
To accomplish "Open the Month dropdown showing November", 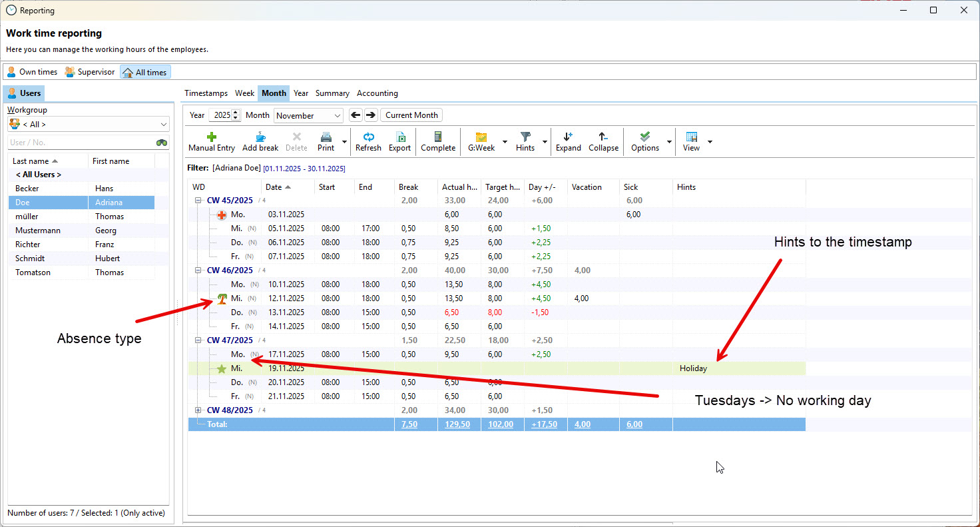I will [308, 115].
